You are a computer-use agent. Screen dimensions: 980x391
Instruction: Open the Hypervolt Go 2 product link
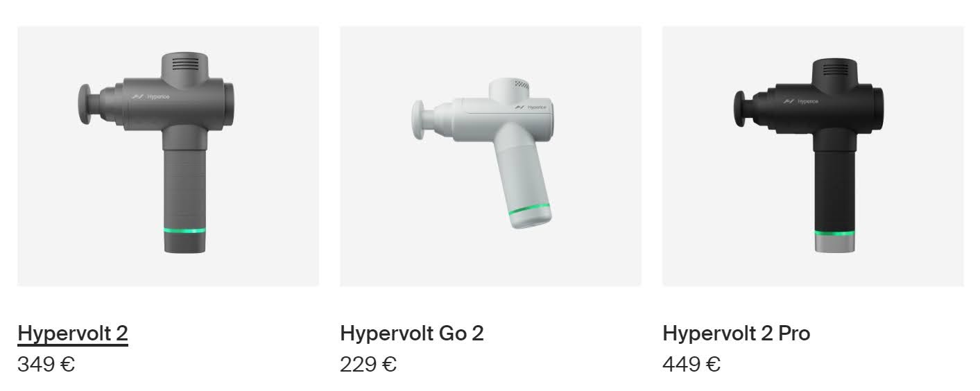click(x=412, y=333)
